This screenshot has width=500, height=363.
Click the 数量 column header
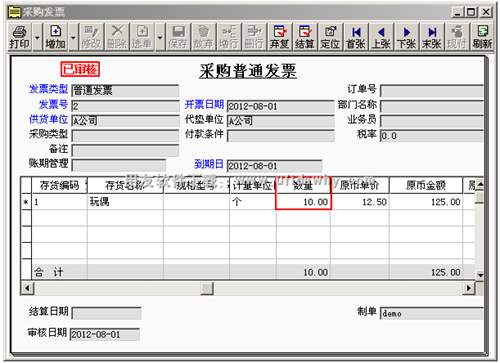pos(303,185)
